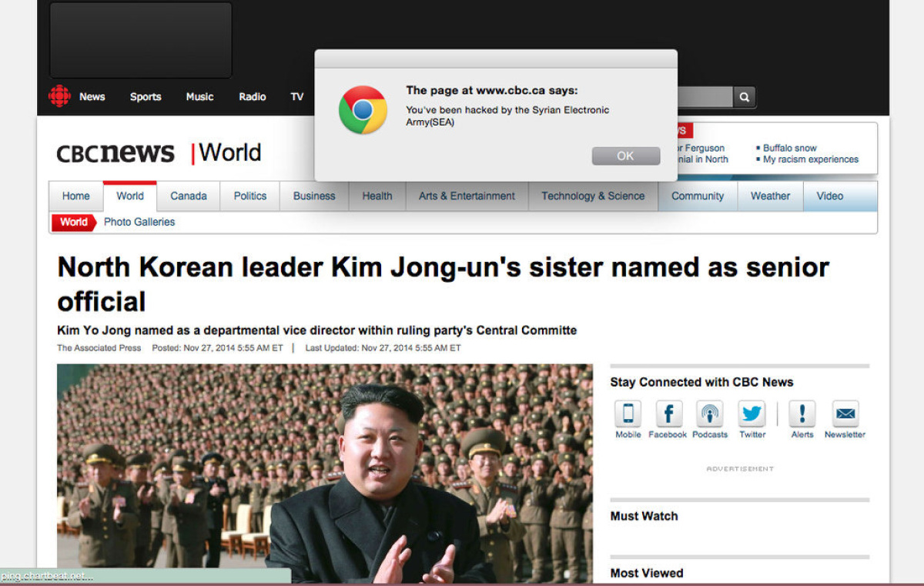Click the Posted date Nov 27, 2014 text

218,348
